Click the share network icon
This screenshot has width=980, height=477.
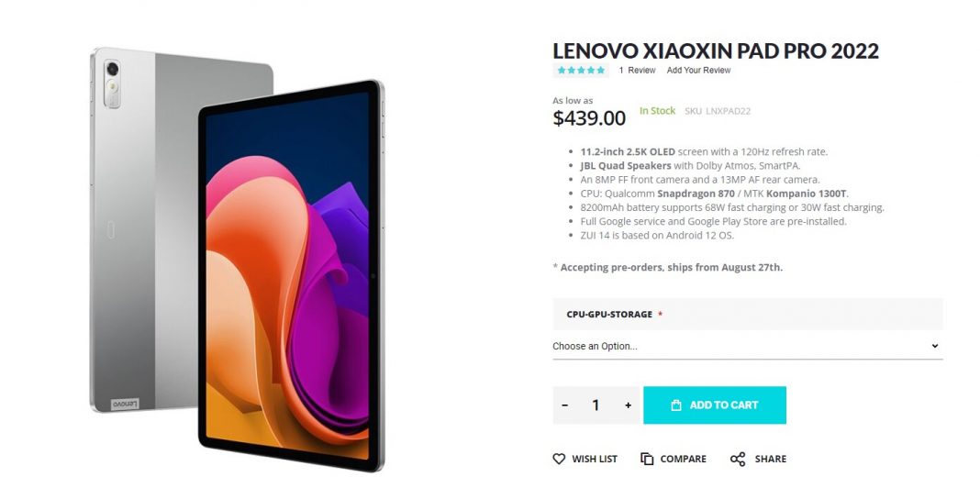coord(738,459)
